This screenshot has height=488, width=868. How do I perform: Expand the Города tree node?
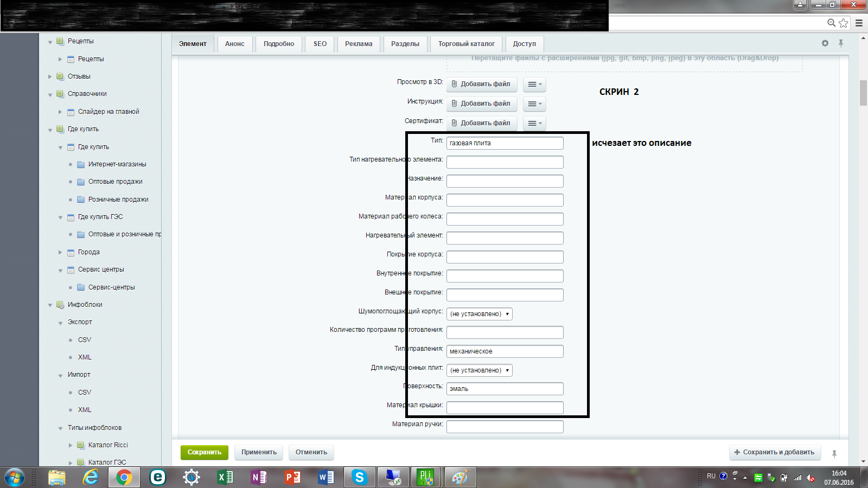pyautogui.click(x=60, y=252)
